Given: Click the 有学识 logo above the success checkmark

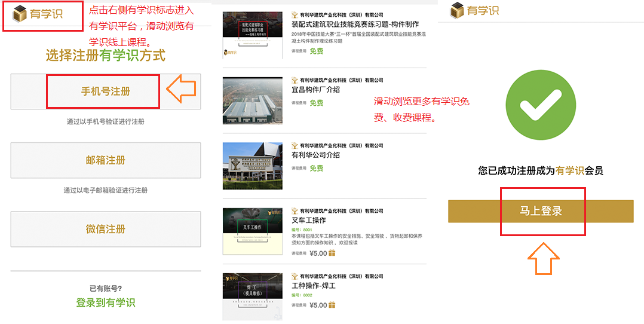Looking at the screenshot, I should 474,11.
